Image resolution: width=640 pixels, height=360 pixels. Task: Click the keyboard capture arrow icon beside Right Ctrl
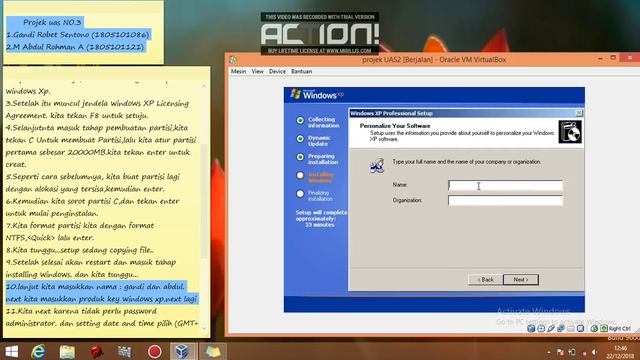pyautogui.click(x=604, y=328)
